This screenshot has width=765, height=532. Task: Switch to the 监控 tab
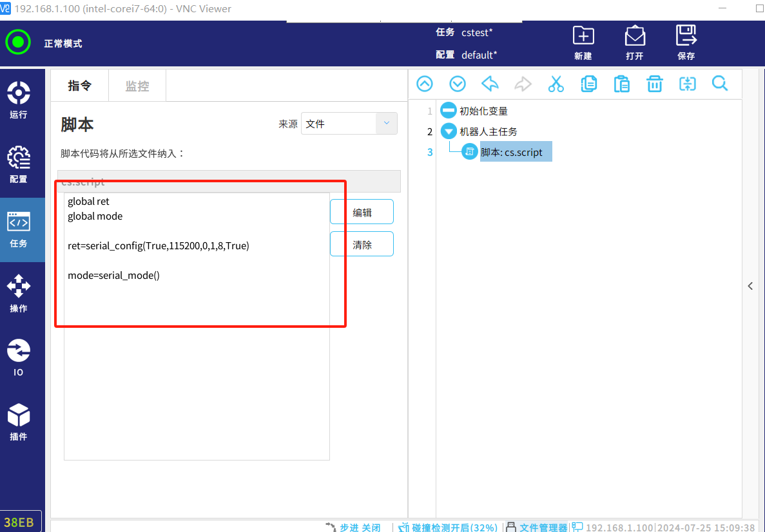point(137,86)
